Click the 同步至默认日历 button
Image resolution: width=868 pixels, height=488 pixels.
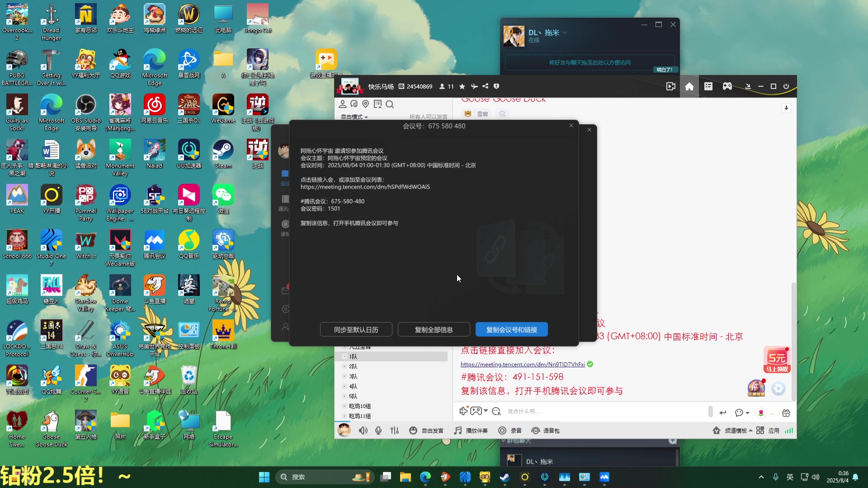[x=356, y=329]
